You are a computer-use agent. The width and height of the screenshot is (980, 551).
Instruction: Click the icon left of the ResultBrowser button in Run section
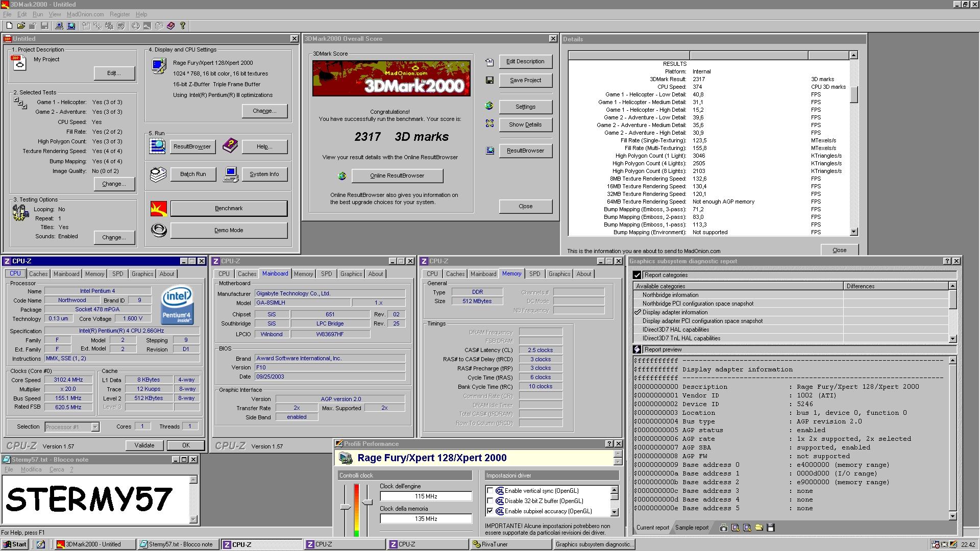157,146
